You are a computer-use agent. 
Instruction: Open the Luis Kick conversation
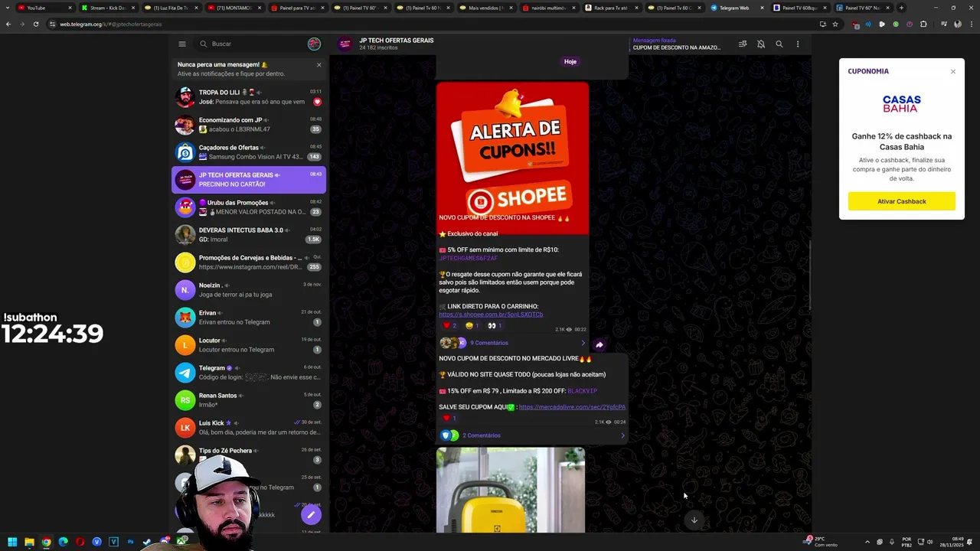coord(249,428)
